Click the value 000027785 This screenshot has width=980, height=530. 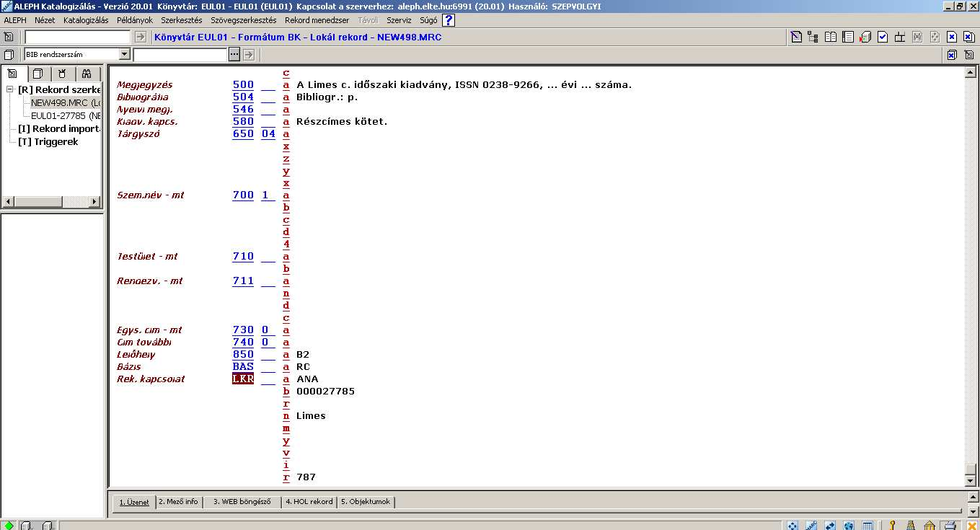pos(325,392)
